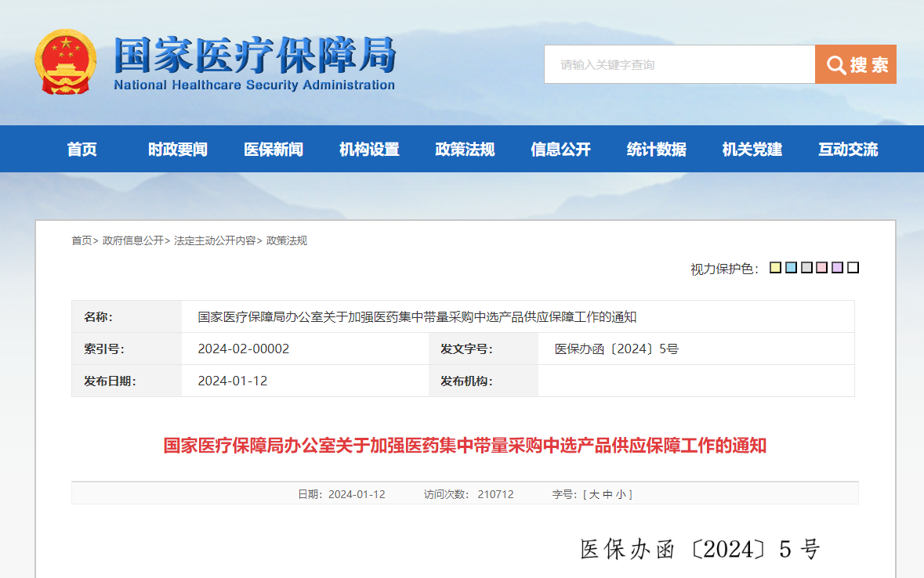924x578 pixels.
Task: Click the 发布日期 label cell
Action: 127,381
